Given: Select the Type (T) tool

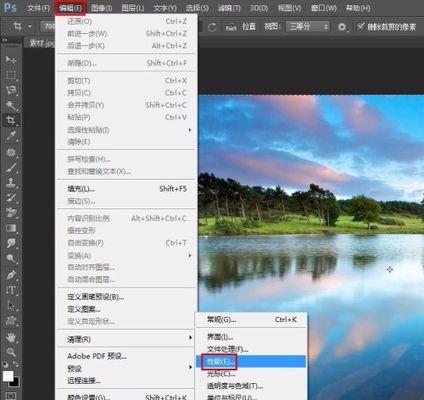Looking at the screenshot, I should pos(11,290).
